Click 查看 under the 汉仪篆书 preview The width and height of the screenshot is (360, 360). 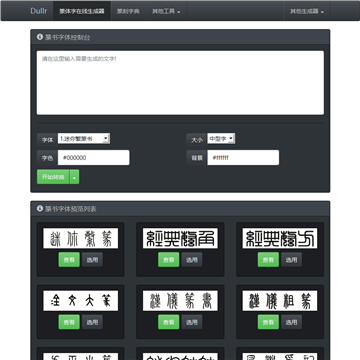pos(169,322)
